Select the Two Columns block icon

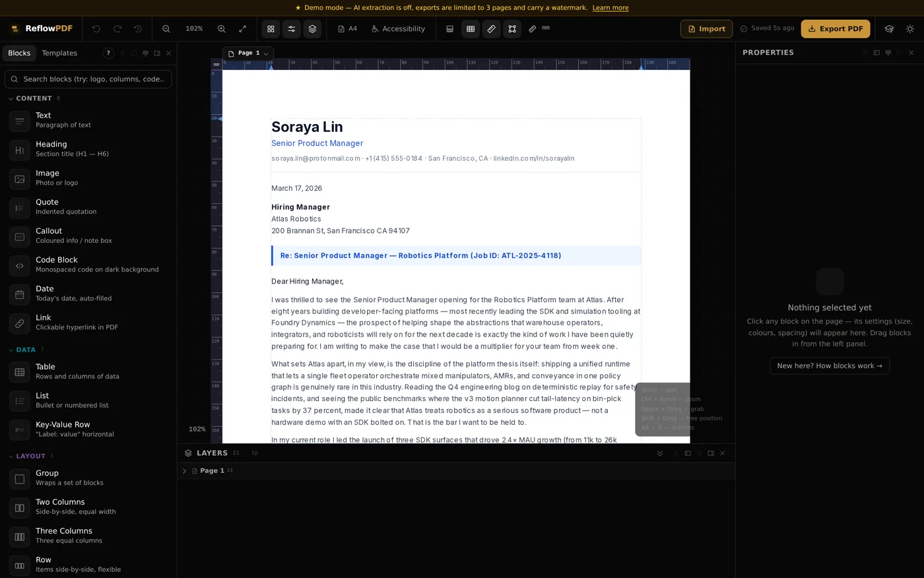pos(20,508)
